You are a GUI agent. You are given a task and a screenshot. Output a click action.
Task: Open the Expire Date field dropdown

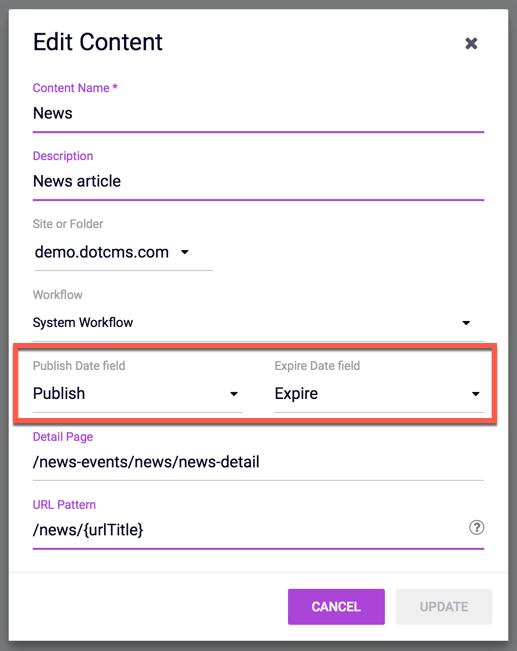pos(379,394)
